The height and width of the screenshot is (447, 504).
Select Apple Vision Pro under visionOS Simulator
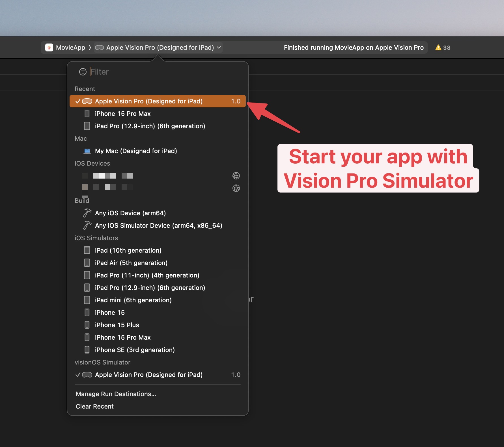point(158,375)
